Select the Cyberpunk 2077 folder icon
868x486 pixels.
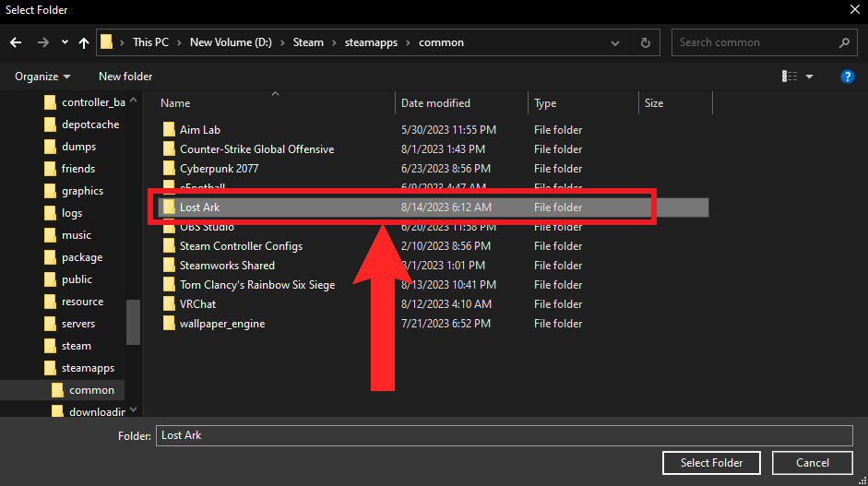tap(169, 169)
